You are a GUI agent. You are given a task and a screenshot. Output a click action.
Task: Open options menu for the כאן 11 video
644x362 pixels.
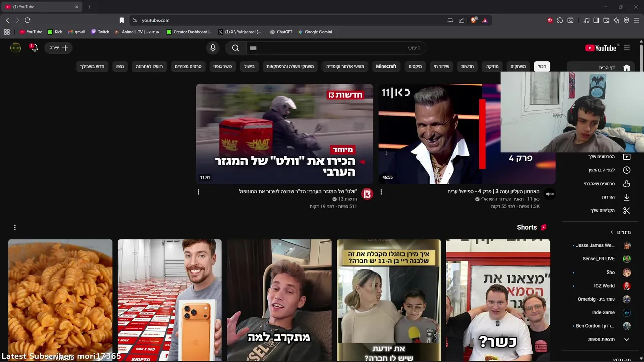tap(381, 192)
